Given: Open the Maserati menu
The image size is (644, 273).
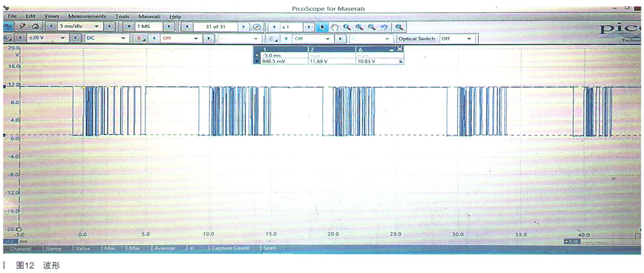Looking at the screenshot, I should 149,16.
